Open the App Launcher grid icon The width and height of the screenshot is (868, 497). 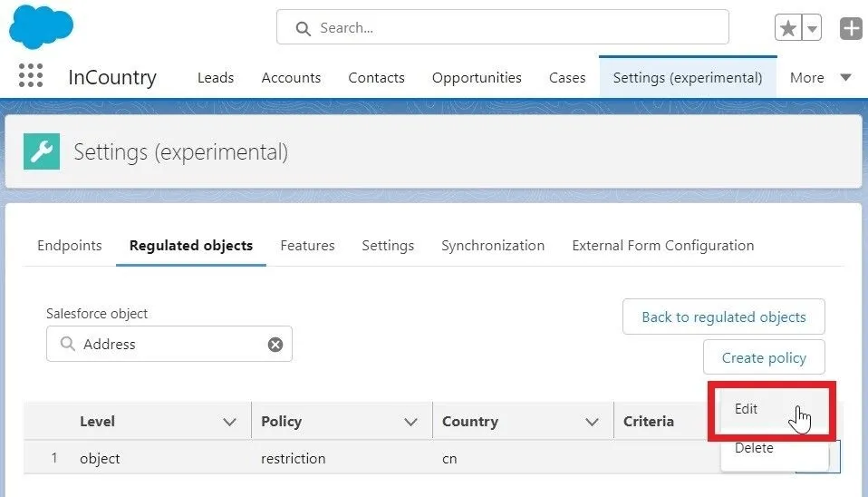pos(31,76)
